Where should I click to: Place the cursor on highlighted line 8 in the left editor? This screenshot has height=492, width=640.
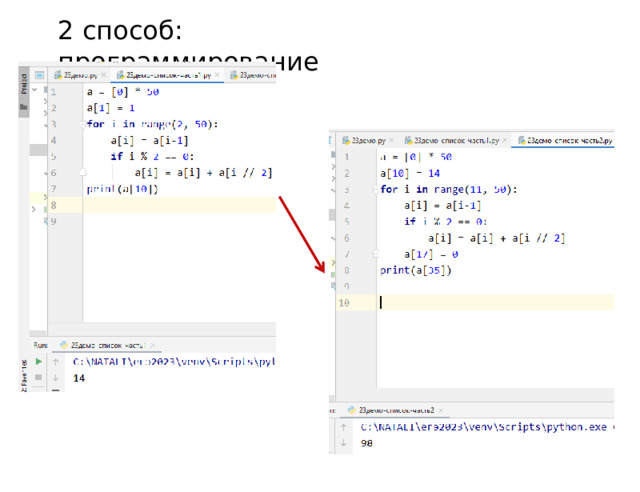click(x=179, y=205)
